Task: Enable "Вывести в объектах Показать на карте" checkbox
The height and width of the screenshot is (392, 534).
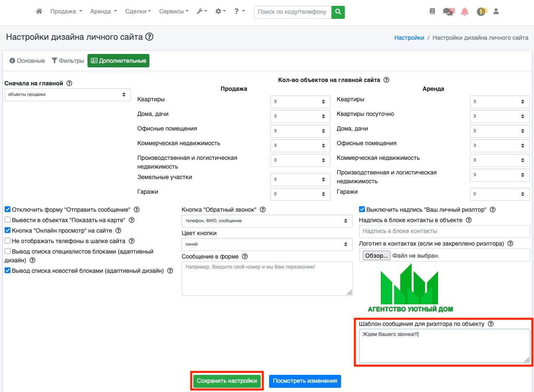Action: pos(8,220)
